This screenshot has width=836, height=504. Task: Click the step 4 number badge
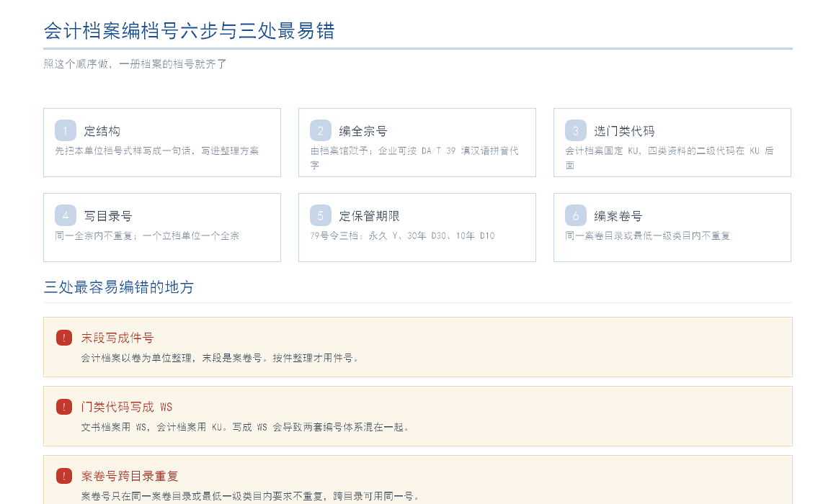pyautogui.click(x=65, y=216)
